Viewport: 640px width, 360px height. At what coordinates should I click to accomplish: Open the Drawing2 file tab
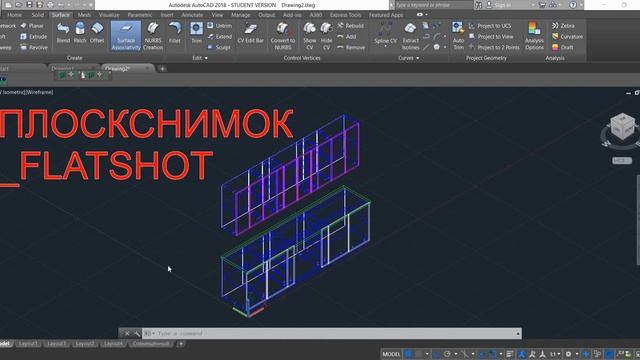[x=128, y=69]
